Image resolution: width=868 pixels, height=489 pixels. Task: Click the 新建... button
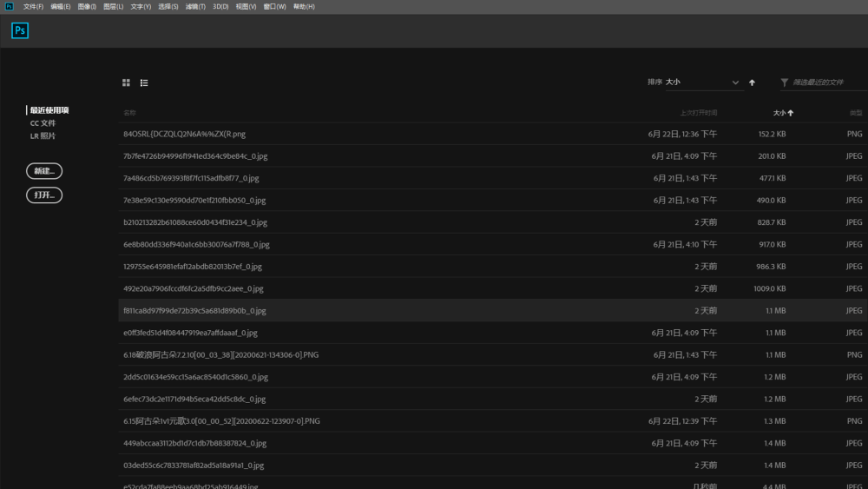[x=44, y=171]
